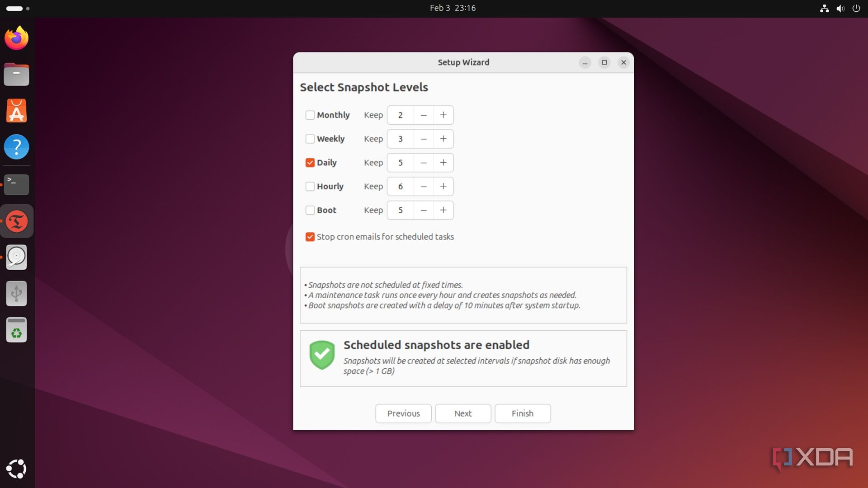
Task: Click 'Scheduled snapshots are enabled' text
Action: pyautogui.click(x=436, y=345)
